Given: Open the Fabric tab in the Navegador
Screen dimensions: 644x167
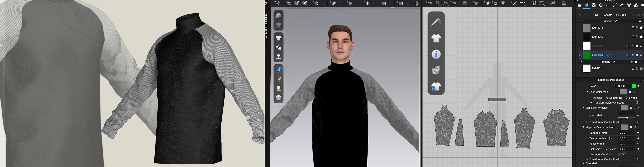Looking at the screenshot, I should pos(586,5).
